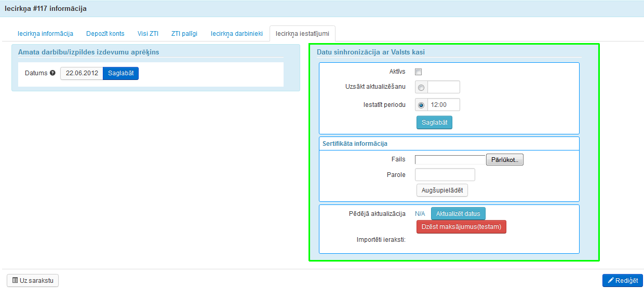Click the help icon next to Datums
Screen dimensions: 644x288
pos(52,73)
